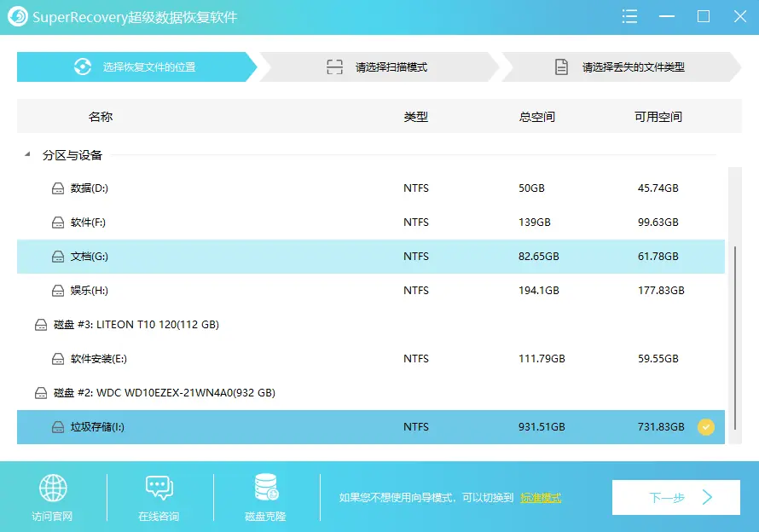Click the 111.79GB total space value
759x532 pixels.
click(x=542, y=359)
